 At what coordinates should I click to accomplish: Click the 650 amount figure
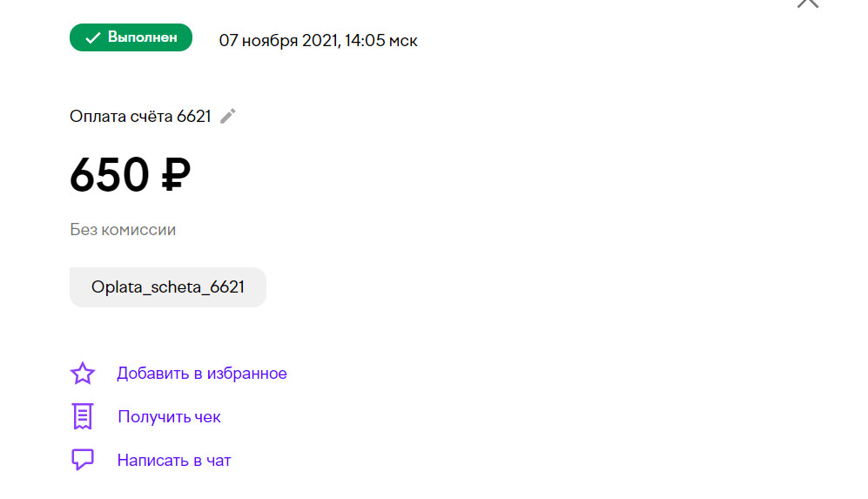[x=110, y=174]
